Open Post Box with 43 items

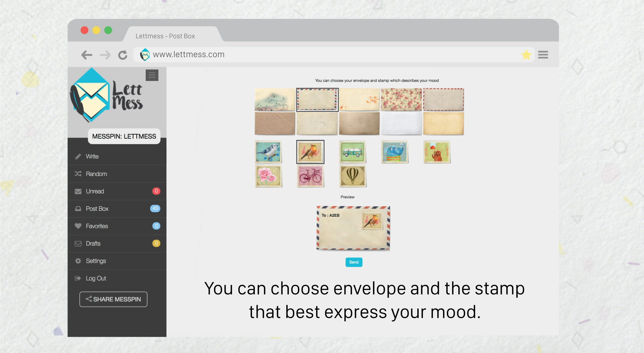(x=97, y=209)
